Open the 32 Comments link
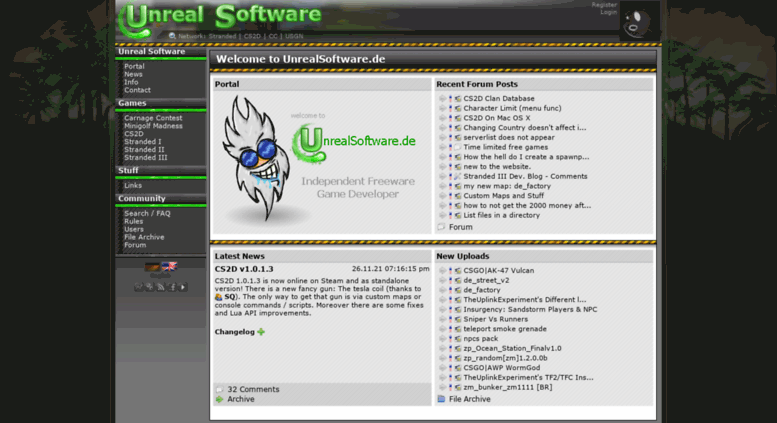Screen dimensions: 777x423 pyautogui.click(x=253, y=389)
